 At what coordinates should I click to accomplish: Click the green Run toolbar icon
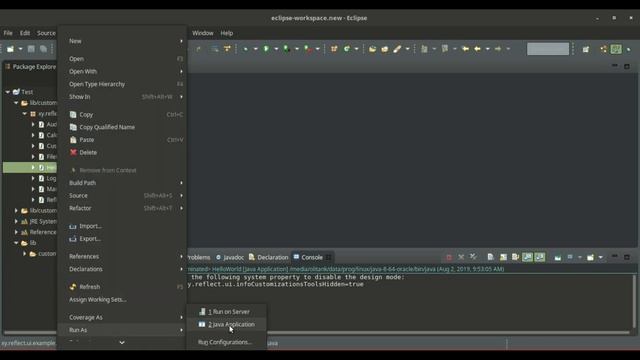click(x=266, y=49)
